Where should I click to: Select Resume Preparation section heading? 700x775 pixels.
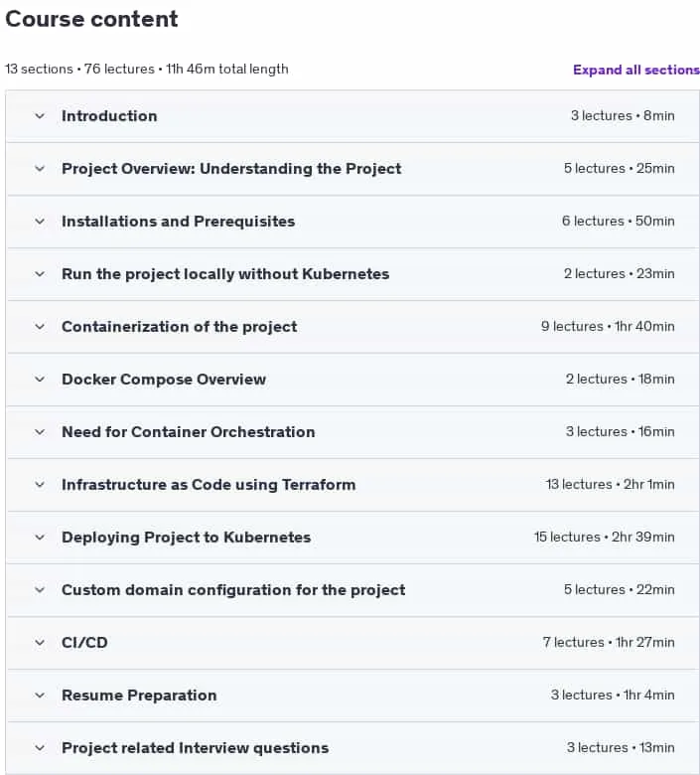point(139,696)
